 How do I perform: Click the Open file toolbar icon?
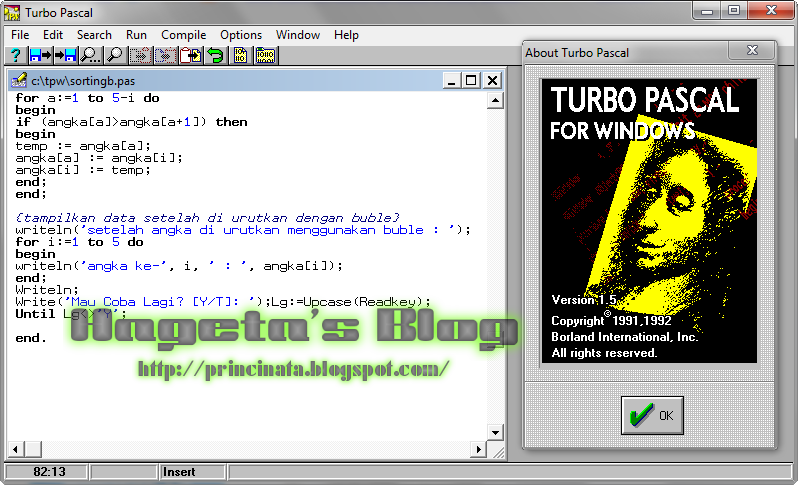41,55
